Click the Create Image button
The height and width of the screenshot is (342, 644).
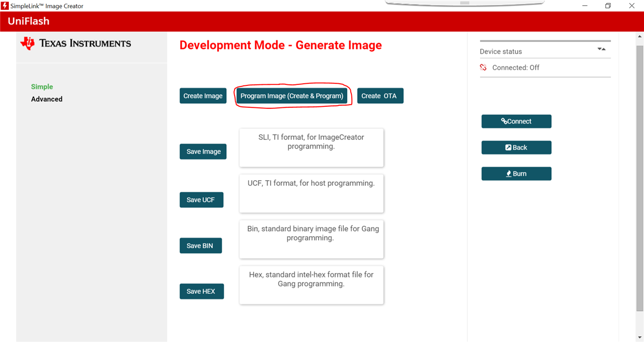[203, 96]
